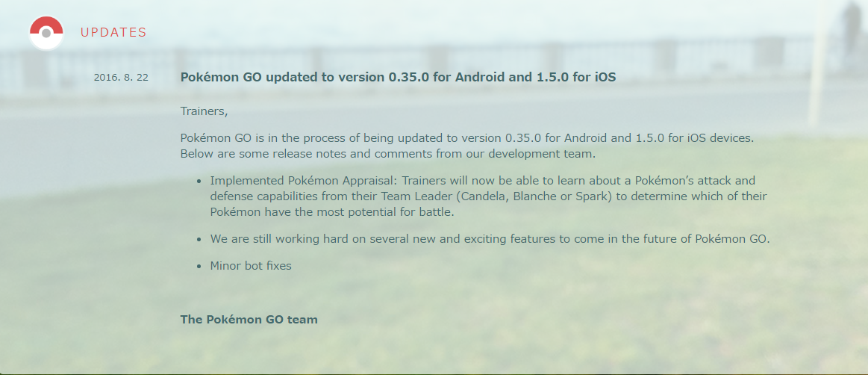Image resolution: width=868 pixels, height=375 pixels.
Task: Click "1.5.0 for iOS devices" in intro paragraph
Action: point(698,138)
